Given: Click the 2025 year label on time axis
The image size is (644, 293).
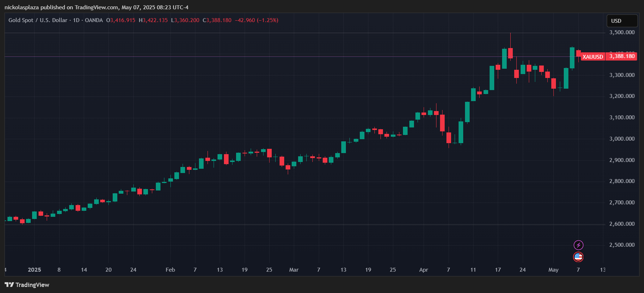Looking at the screenshot, I should (x=34, y=270).
